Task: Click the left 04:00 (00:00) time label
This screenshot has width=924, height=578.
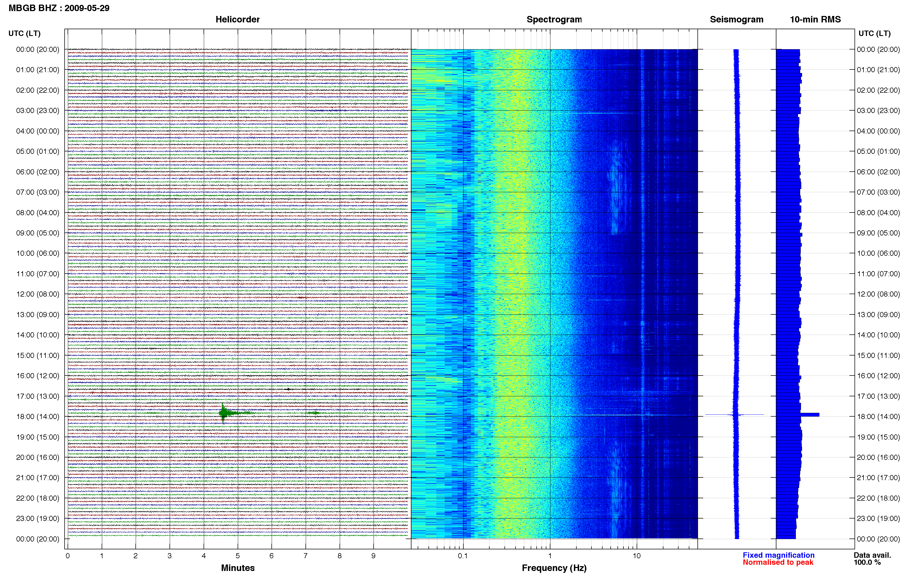Action: 38,131
